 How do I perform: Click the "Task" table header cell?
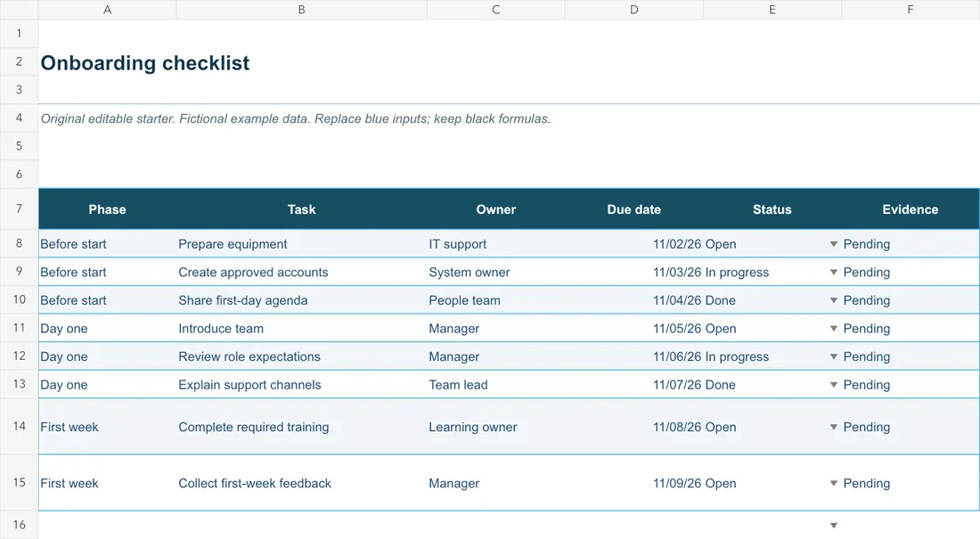coord(301,209)
